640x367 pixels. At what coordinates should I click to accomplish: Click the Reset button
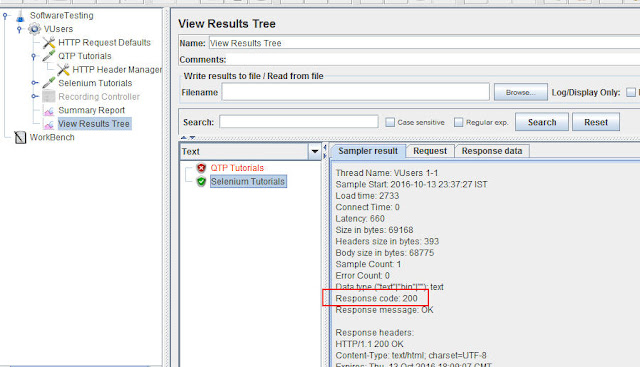coord(596,122)
